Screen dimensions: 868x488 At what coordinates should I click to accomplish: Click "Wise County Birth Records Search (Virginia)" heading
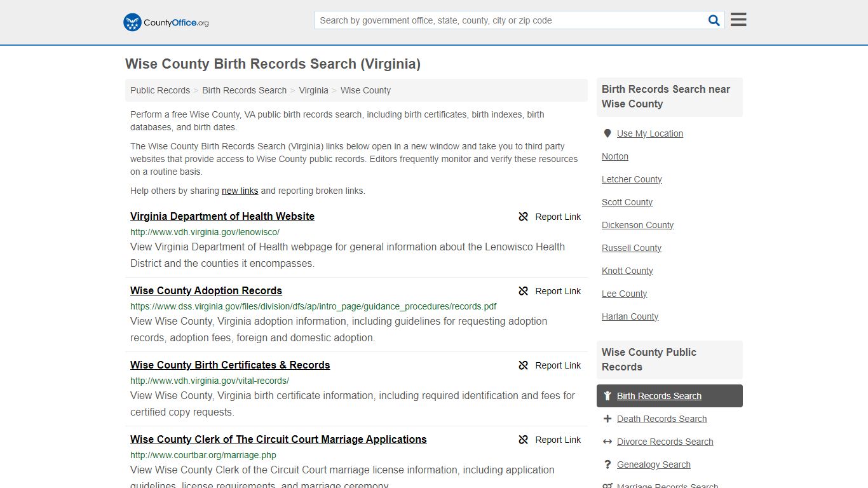[x=273, y=64]
